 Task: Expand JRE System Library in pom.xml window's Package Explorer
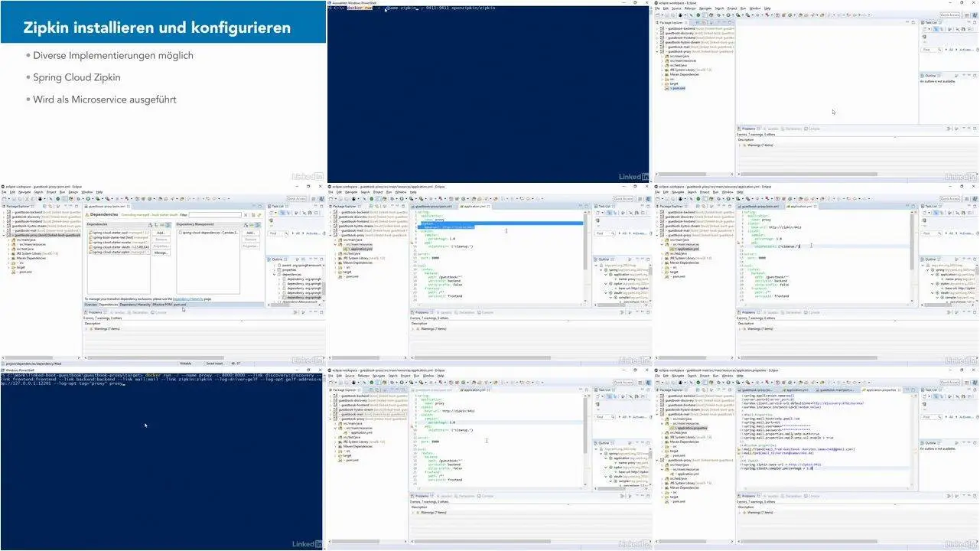(x=8, y=253)
